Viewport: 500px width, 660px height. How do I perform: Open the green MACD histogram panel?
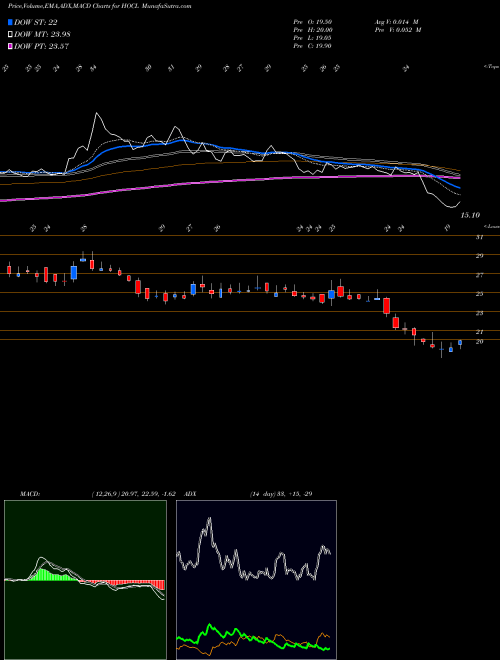(x=85, y=580)
